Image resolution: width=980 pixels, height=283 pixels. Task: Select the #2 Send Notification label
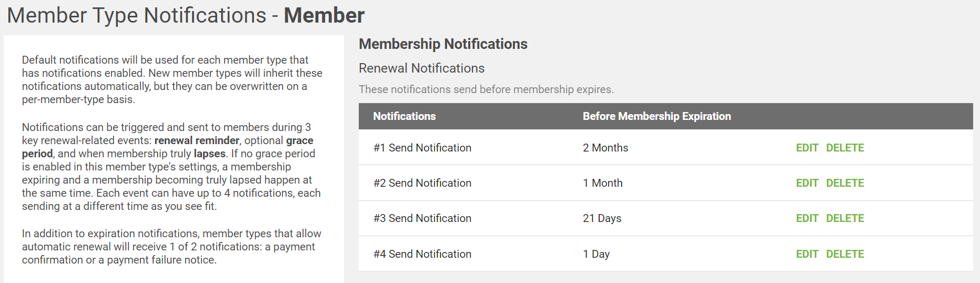pyautogui.click(x=422, y=183)
